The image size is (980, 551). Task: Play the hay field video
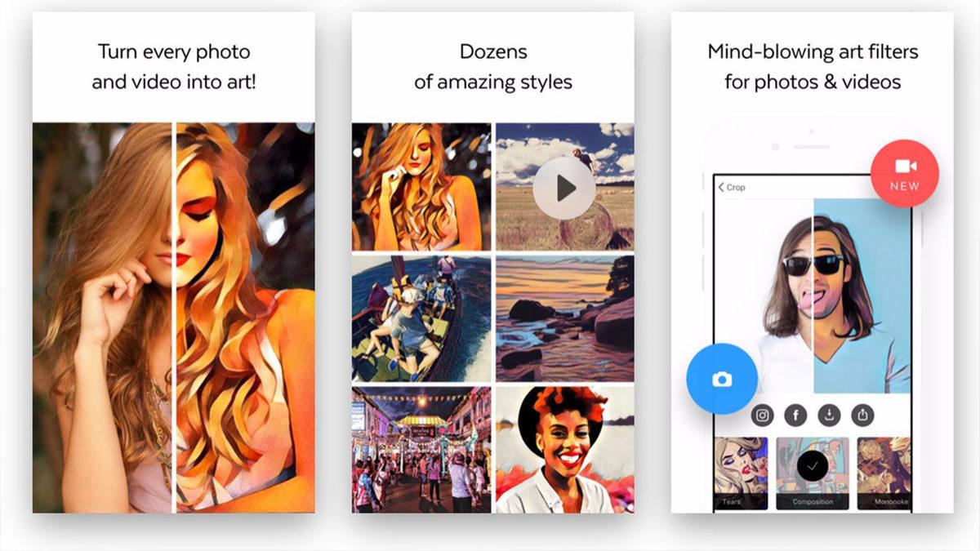pyautogui.click(x=564, y=189)
